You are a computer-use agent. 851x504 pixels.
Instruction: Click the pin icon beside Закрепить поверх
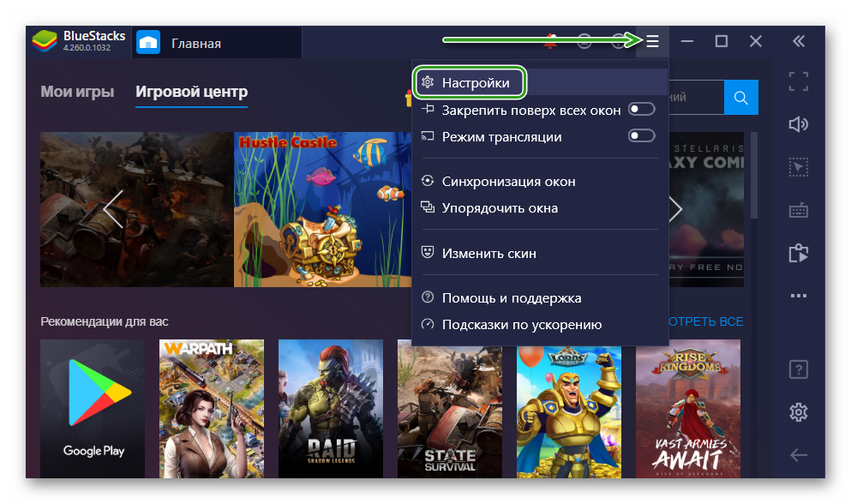(x=428, y=109)
